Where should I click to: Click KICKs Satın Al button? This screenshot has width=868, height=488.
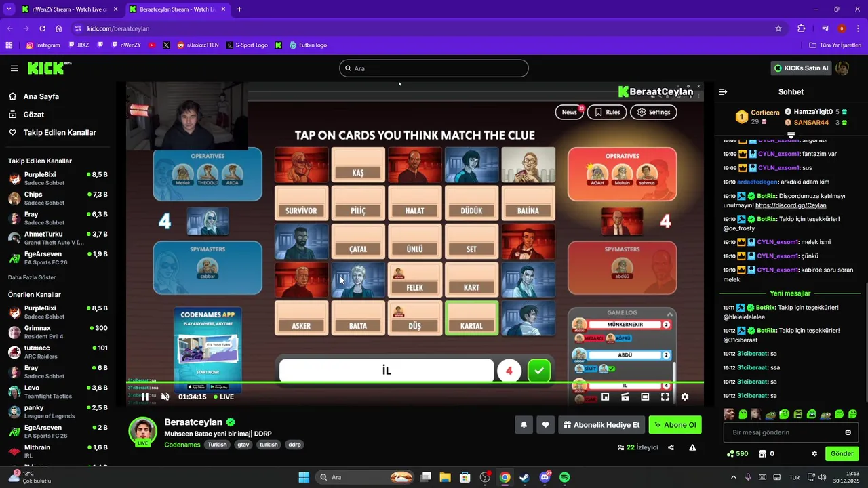pyautogui.click(x=802, y=68)
